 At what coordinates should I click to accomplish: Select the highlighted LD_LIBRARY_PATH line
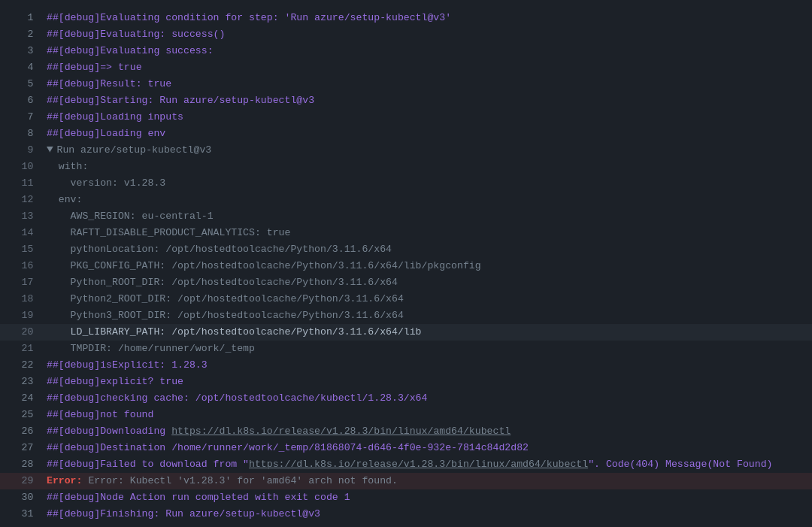click(245, 332)
